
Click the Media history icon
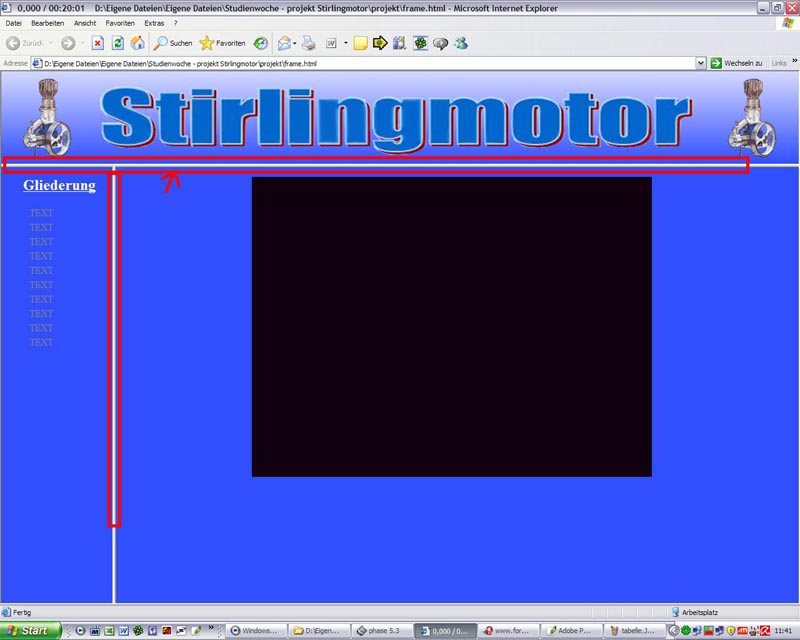pyautogui.click(x=260, y=43)
